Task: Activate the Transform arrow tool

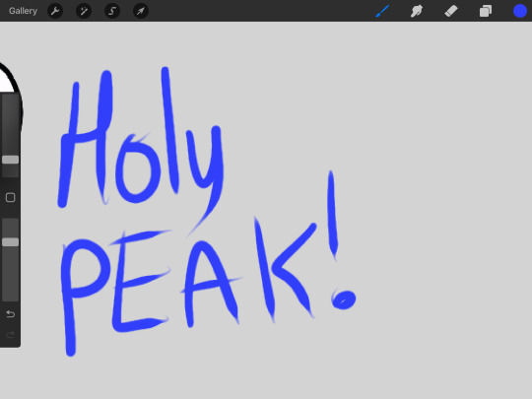Action: tap(141, 11)
